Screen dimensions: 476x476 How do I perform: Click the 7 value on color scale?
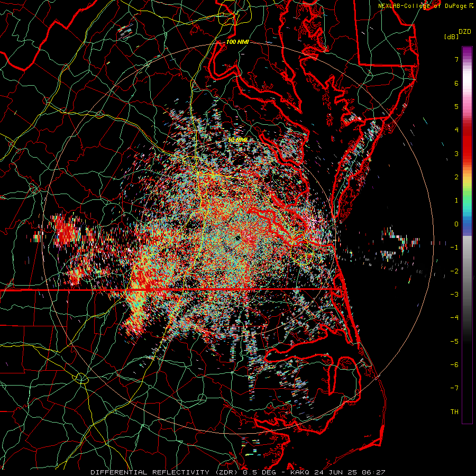click(x=456, y=59)
